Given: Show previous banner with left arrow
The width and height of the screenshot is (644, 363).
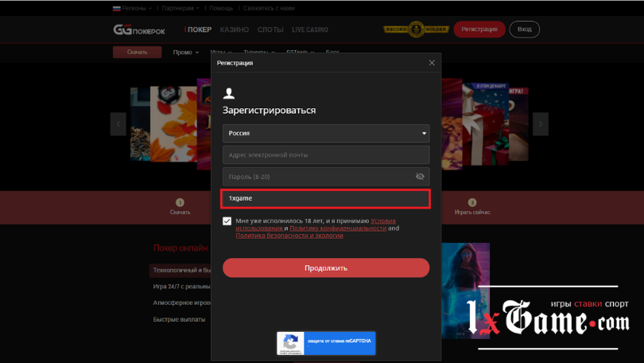Looking at the screenshot, I should [x=118, y=123].
